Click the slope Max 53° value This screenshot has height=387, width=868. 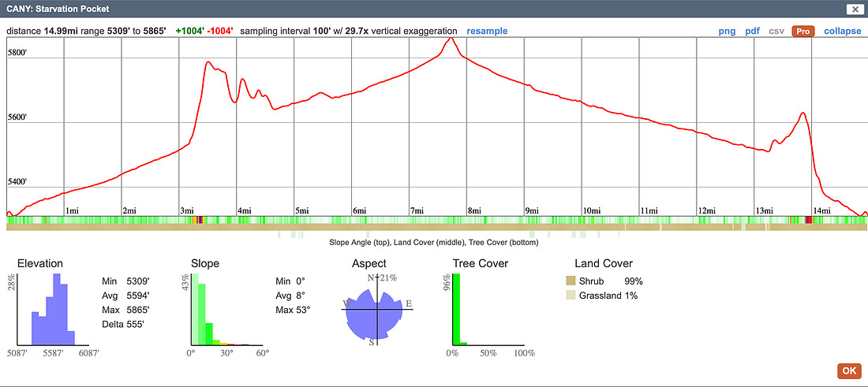(293, 310)
